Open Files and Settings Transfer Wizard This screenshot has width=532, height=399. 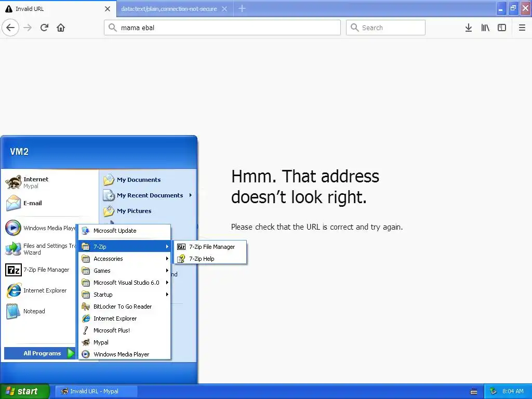[40, 249]
